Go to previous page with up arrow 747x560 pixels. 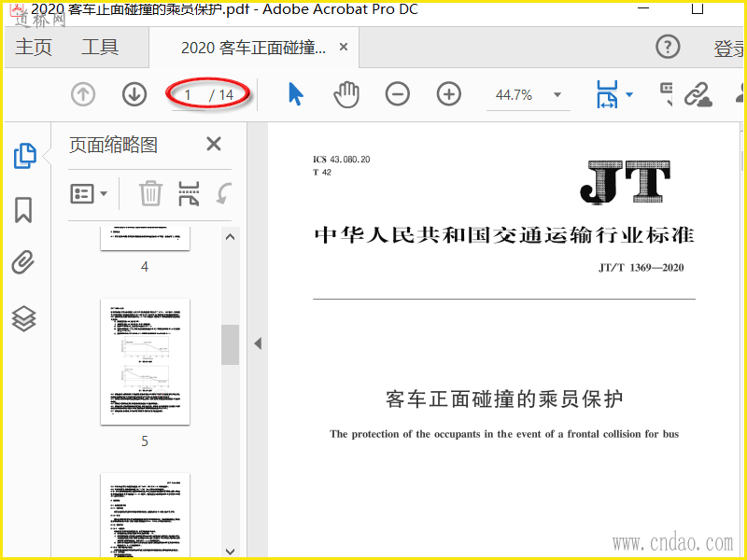[83, 94]
